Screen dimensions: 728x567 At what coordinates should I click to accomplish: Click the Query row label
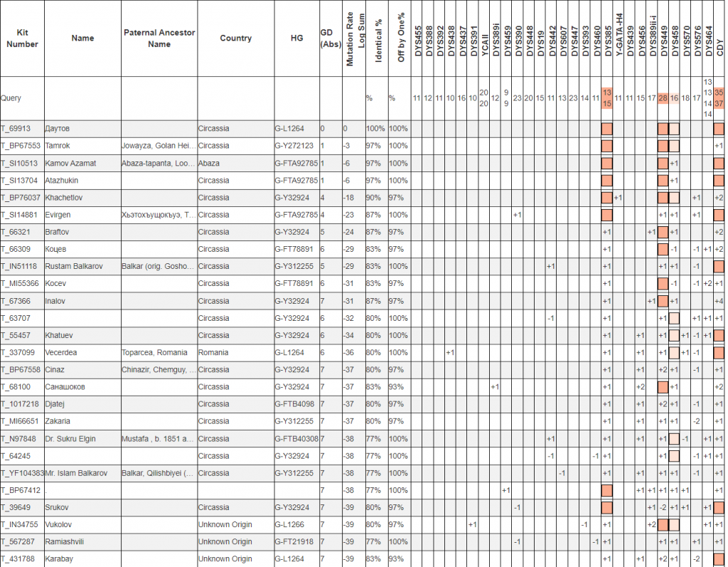click(11, 98)
